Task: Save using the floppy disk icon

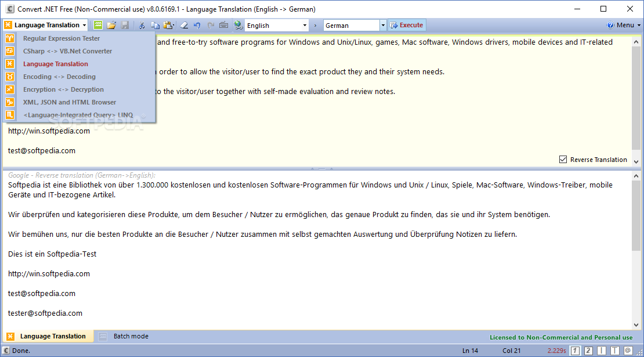Action: [x=125, y=25]
